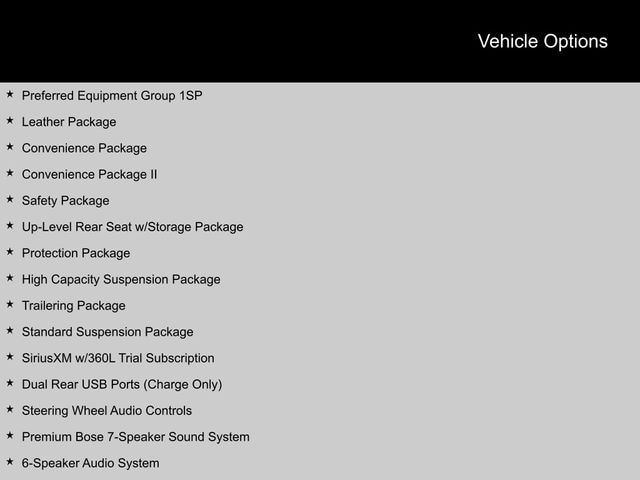Click the star beside SiriusXM w/360L Trial Subscription
Screen dimensions: 640x480
pos(10,357)
